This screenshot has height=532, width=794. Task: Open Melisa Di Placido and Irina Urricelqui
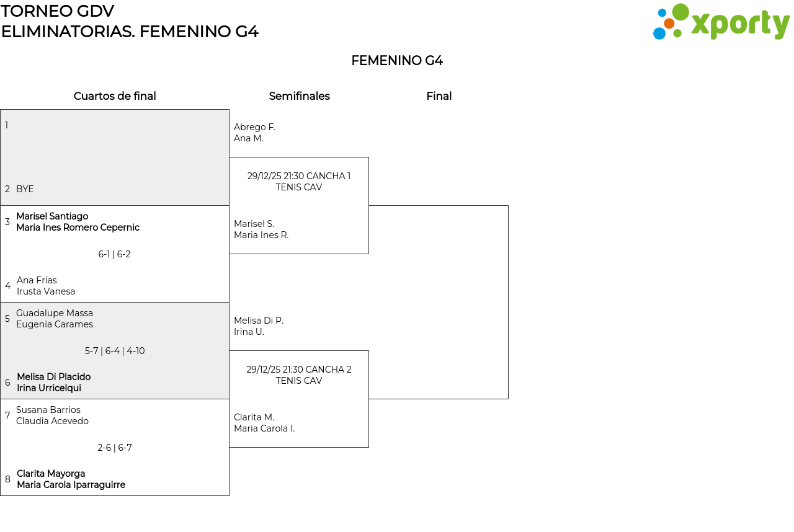tap(54, 383)
